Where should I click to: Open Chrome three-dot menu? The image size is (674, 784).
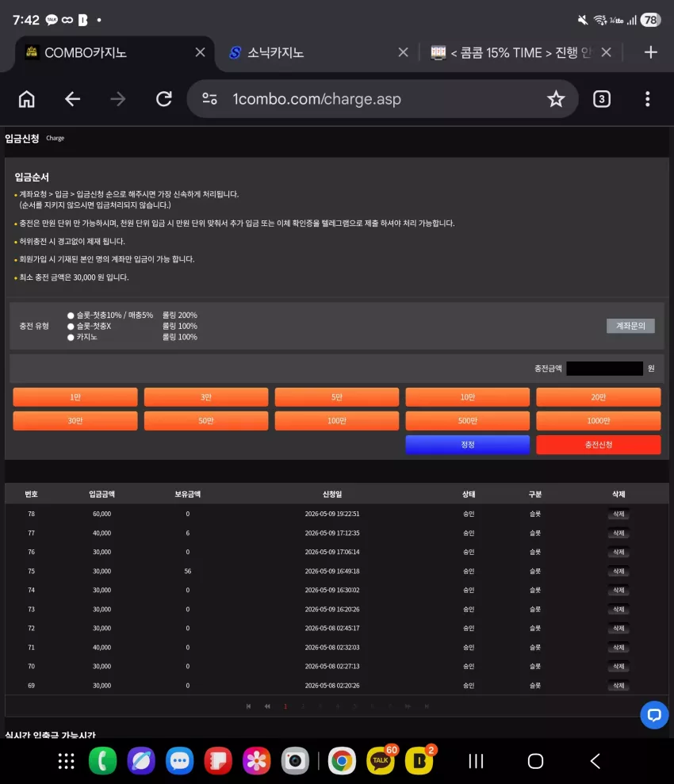coord(648,99)
